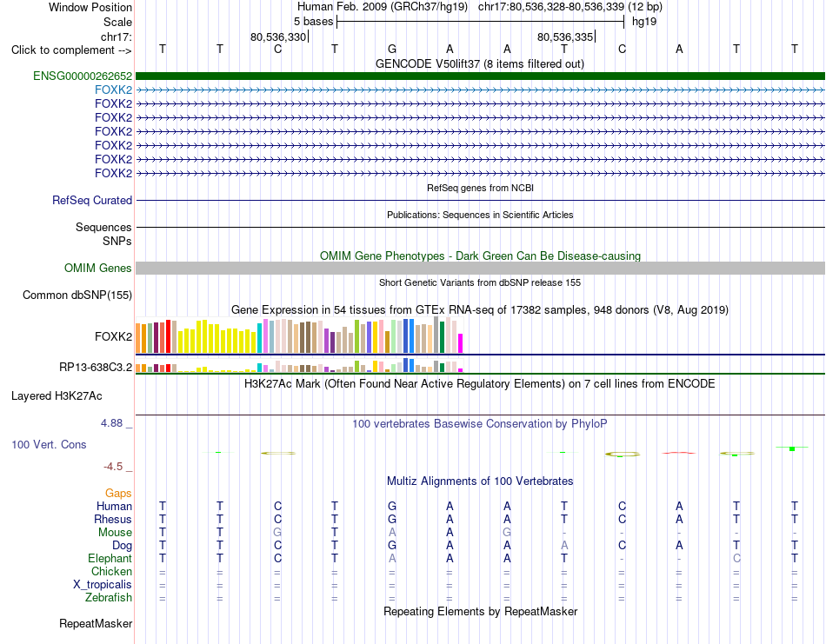Image resolution: width=826 pixels, height=644 pixels.
Task: Open 'Multiz Alignments of 100 Vertebrates' title
Action: point(480,481)
